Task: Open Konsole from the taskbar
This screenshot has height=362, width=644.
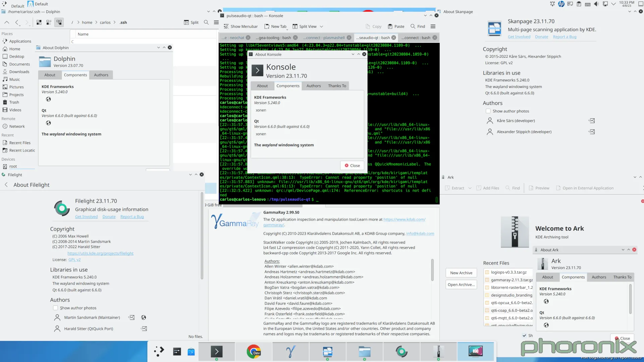Action: (x=217, y=352)
